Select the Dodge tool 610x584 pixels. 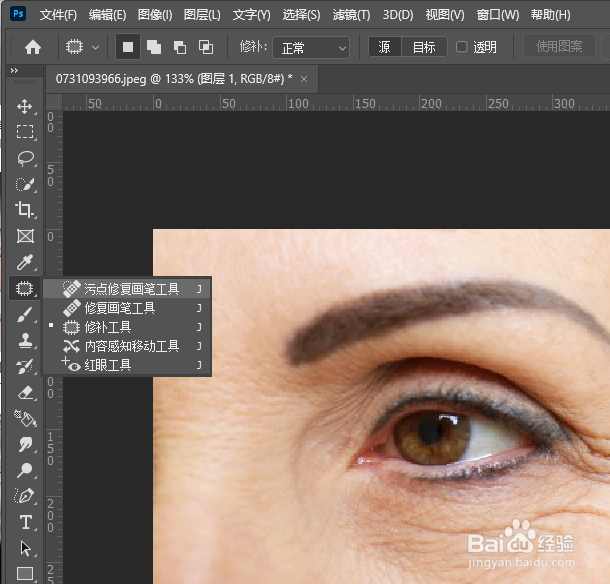[25, 470]
